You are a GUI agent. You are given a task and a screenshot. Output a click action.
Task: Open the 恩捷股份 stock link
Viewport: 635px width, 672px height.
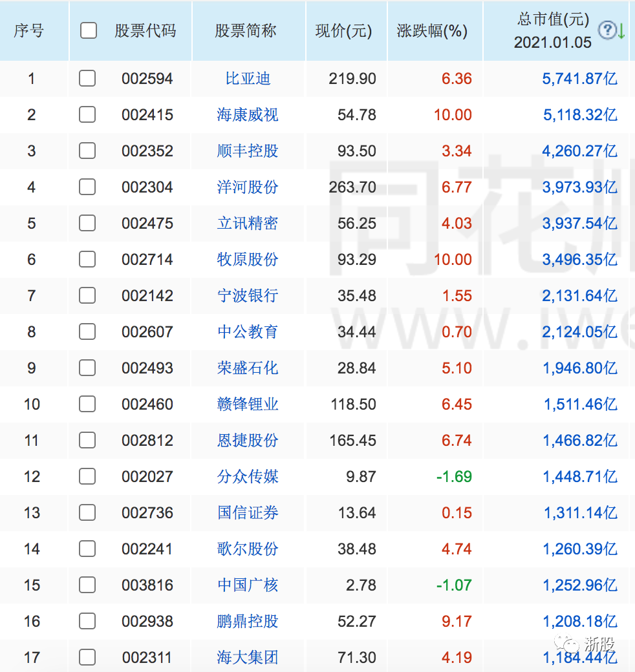[x=248, y=440]
